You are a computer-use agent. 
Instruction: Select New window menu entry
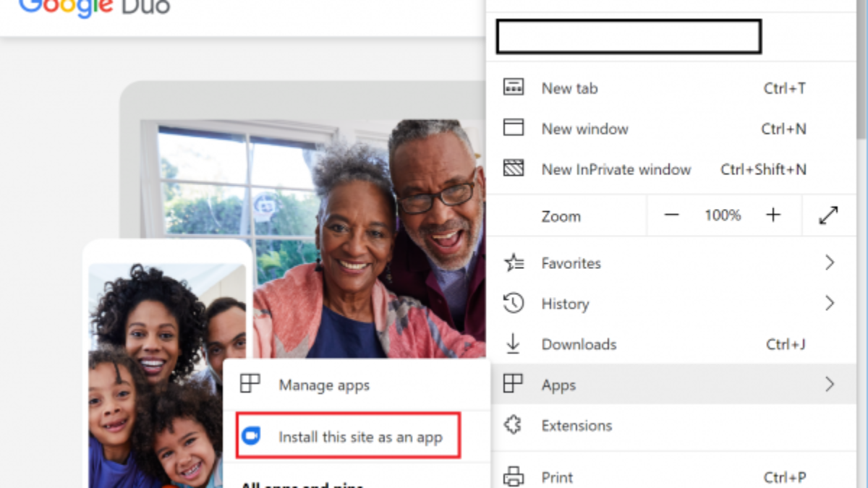[x=672, y=129]
